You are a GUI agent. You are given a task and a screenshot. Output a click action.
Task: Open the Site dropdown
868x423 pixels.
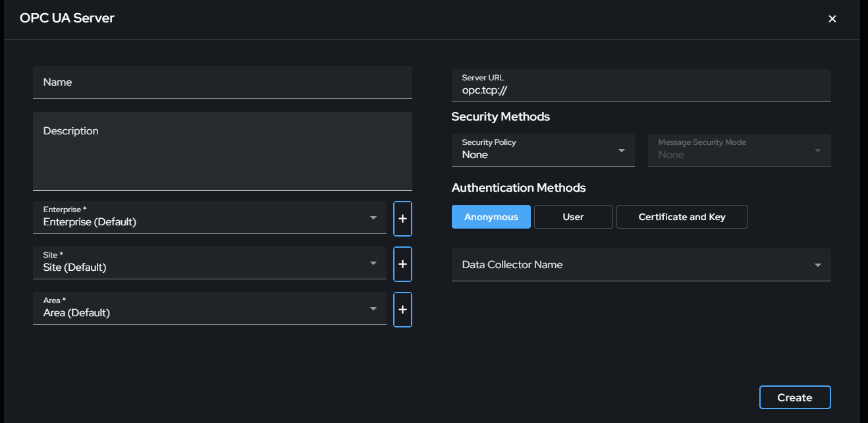tap(209, 263)
